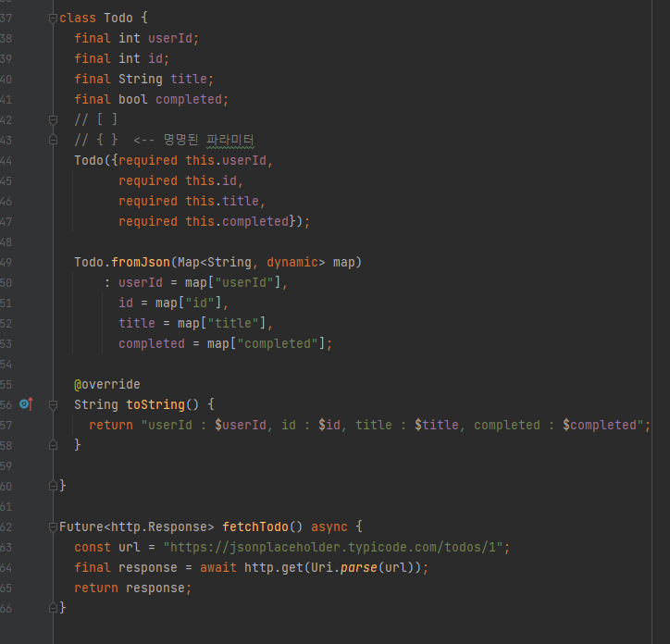Screen dimensions: 670x644
Task: Click the "title" string key in map lookup
Action: point(233,323)
